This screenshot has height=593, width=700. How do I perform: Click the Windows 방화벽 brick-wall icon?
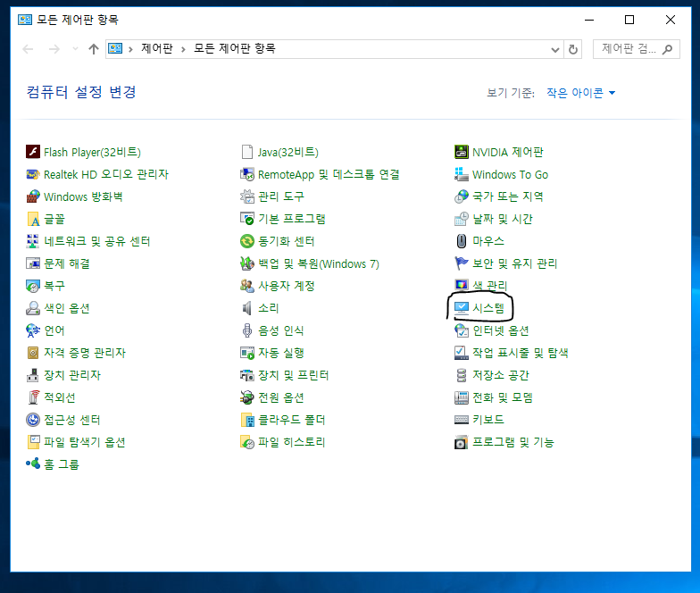click(x=33, y=196)
